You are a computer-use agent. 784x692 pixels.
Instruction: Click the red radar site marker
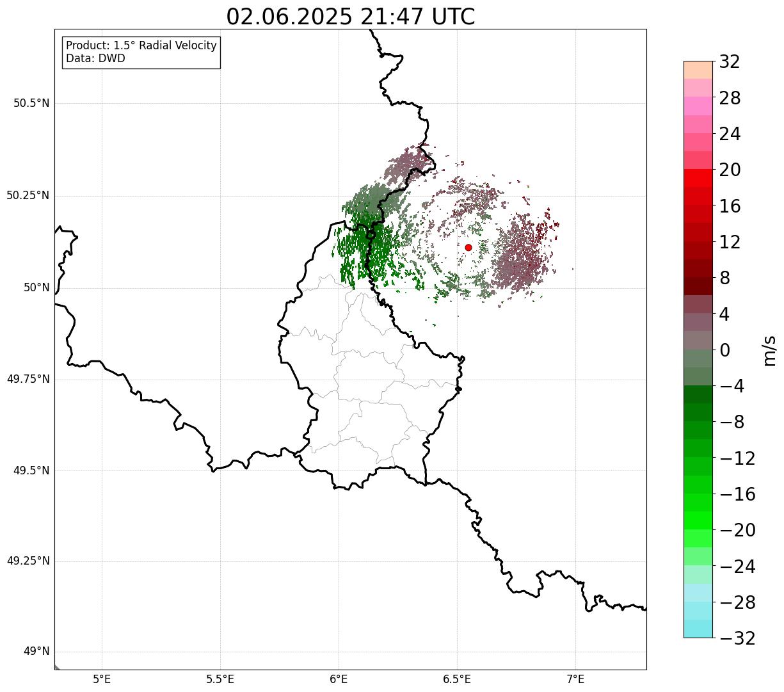[x=468, y=248]
